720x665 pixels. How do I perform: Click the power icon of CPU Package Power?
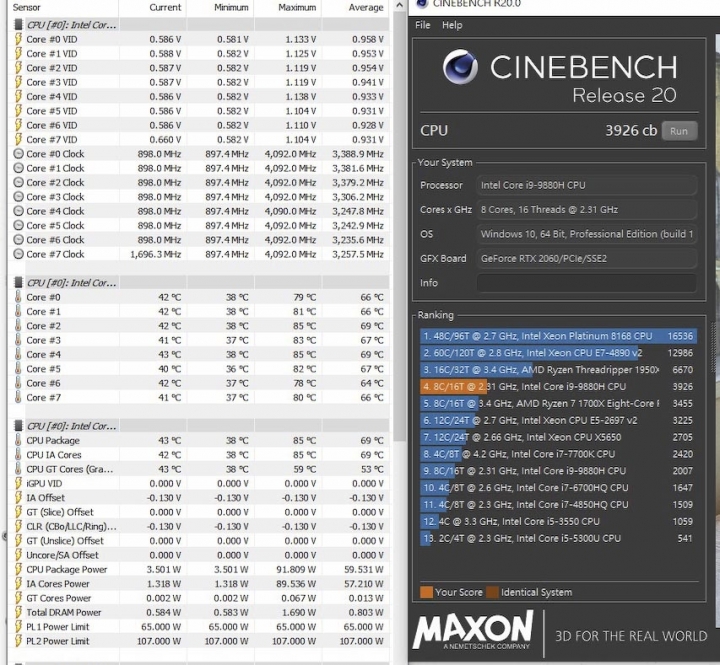coord(18,569)
